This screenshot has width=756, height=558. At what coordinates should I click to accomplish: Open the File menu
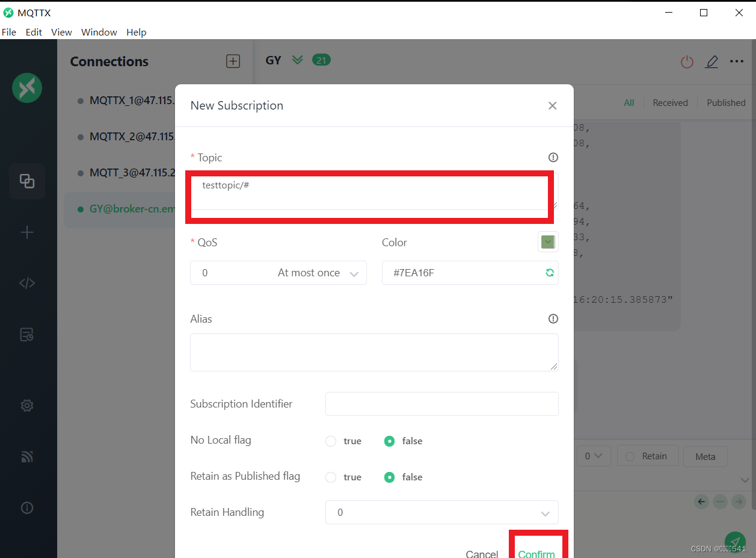click(x=9, y=33)
